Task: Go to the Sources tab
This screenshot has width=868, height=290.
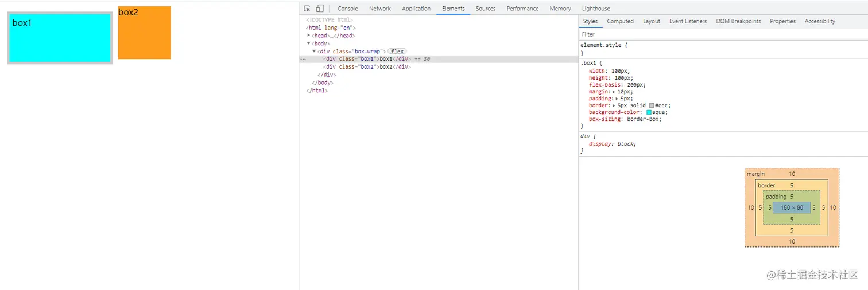Action: point(485,9)
